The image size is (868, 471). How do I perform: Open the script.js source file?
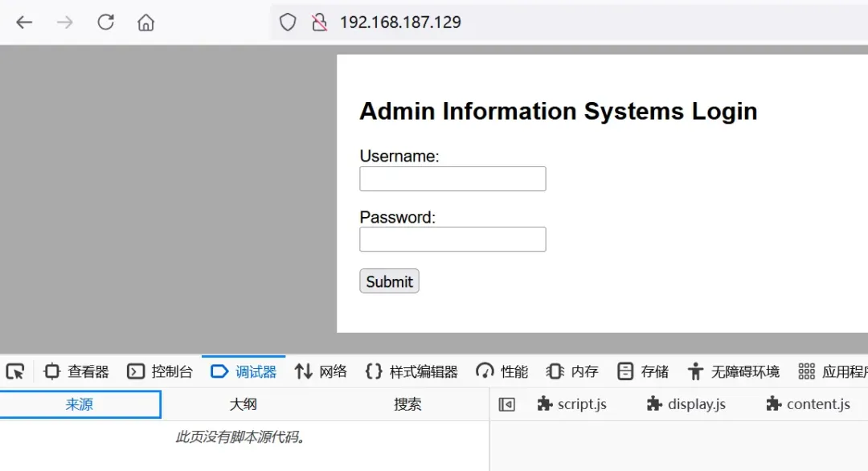pos(572,404)
